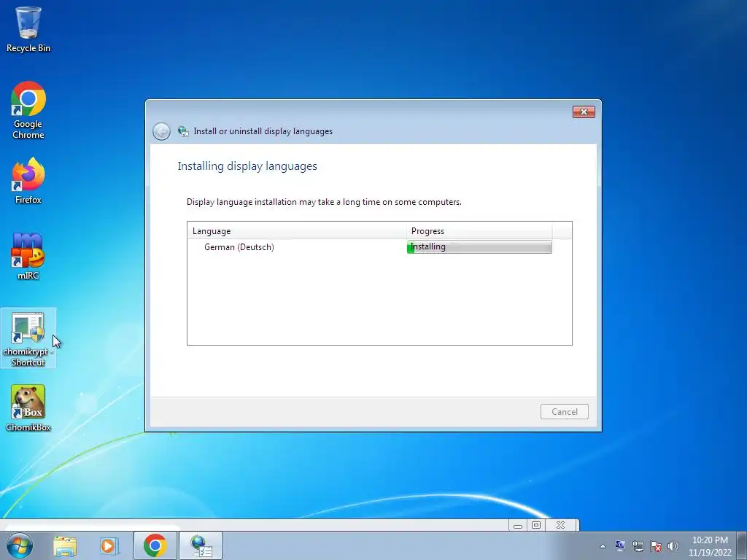Click the Progress column header

[479, 231]
